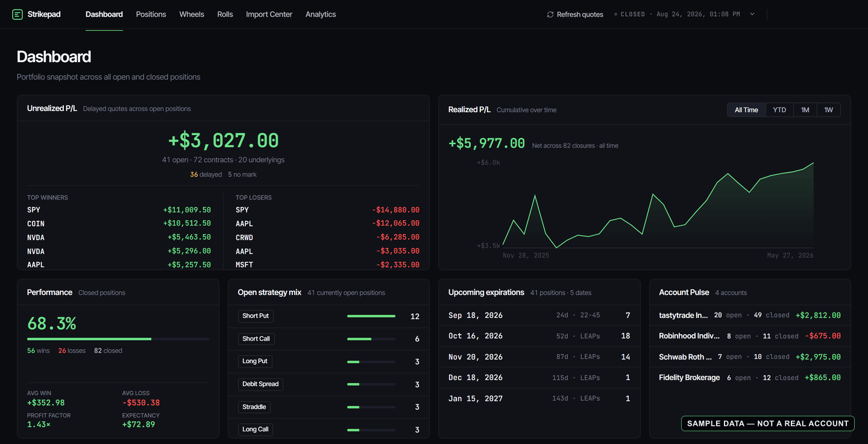Open the Analytics tab
This screenshot has width=868, height=444.
pos(321,14)
